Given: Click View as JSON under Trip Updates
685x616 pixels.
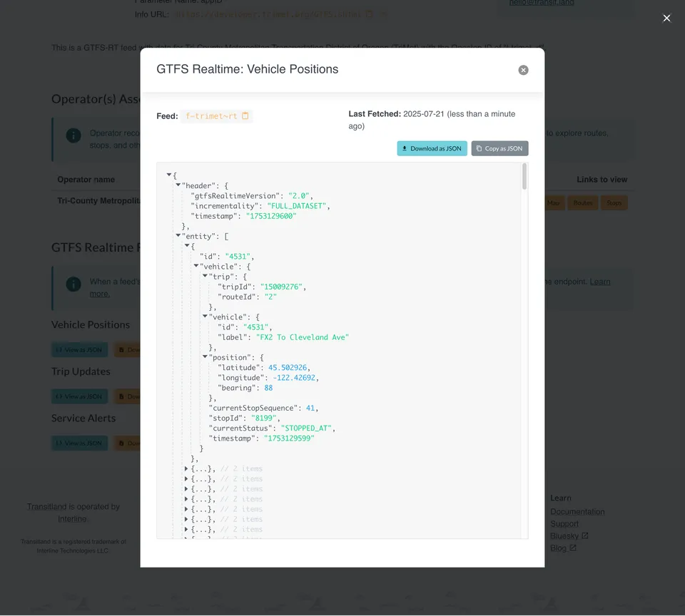Looking at the screenshot, I should click(79, 396).
